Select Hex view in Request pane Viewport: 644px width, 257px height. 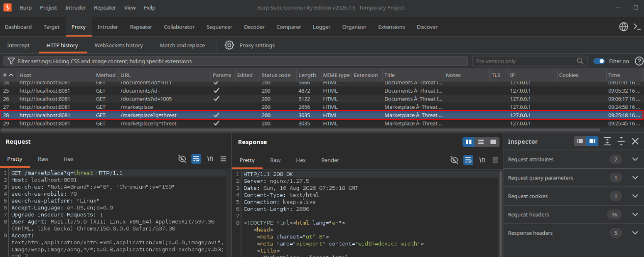point(69,159)
